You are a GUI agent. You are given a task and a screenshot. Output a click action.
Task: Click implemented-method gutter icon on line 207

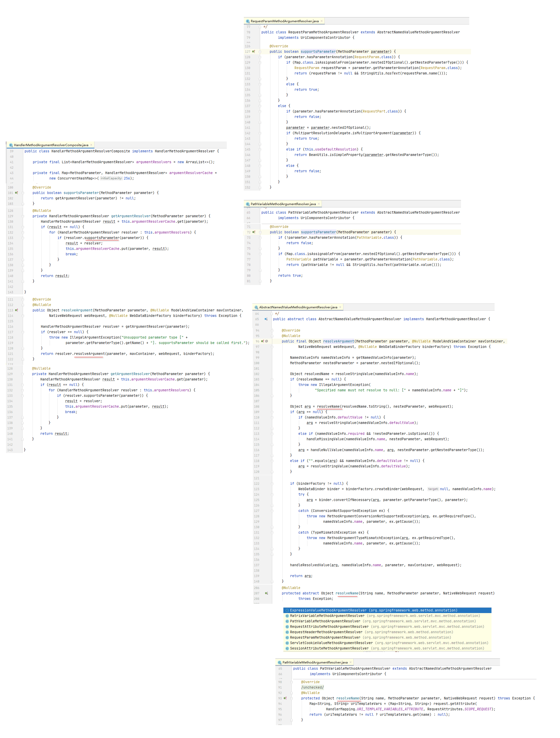[x=267, y=594]
